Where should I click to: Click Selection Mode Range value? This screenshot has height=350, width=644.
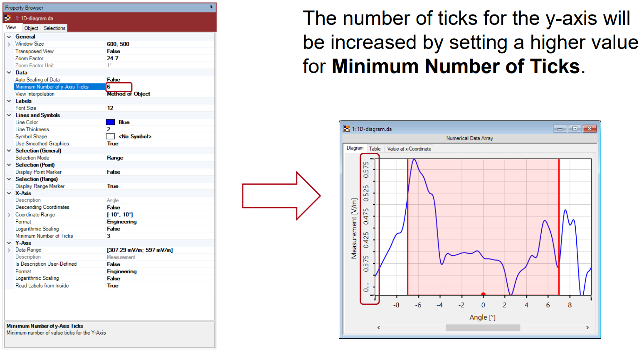click(115, 158)
